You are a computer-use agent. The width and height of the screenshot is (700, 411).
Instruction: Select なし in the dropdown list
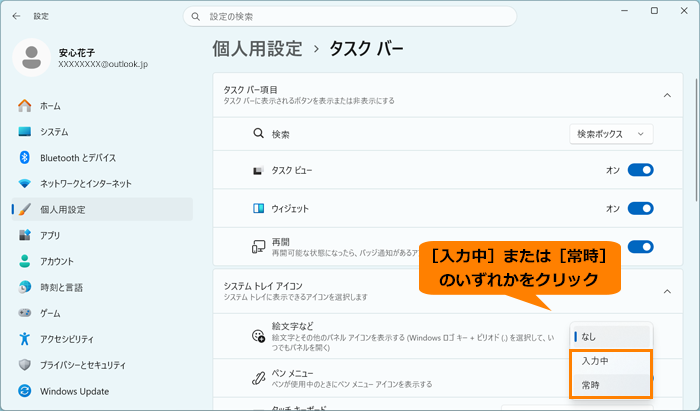pyautogui.click(x=611, y=337)
